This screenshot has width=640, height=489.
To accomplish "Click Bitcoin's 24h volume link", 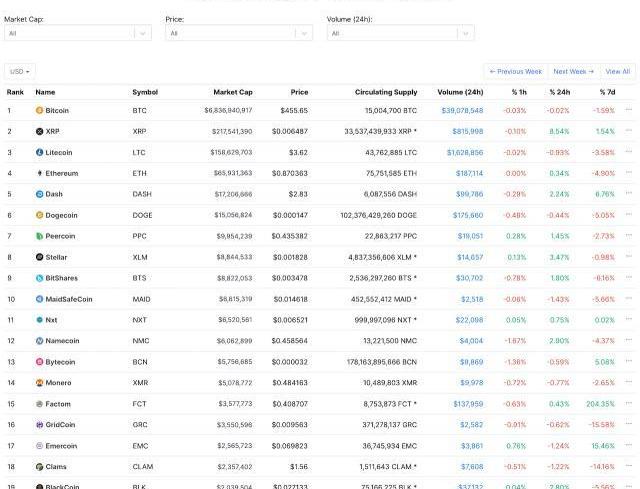I will click(462, 110).
